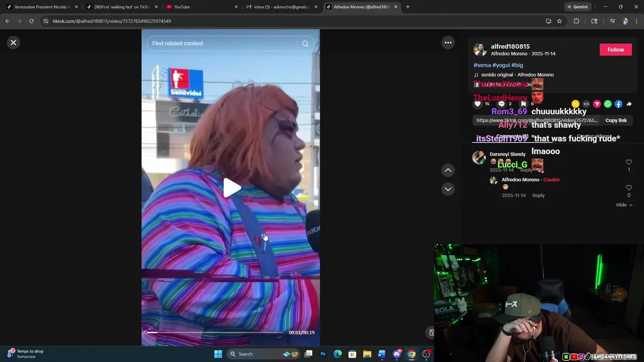Image resolution: width=644 pixels, height=362 pixels.
Task: Go to previous video with up chevron
Action: [448, 170]
